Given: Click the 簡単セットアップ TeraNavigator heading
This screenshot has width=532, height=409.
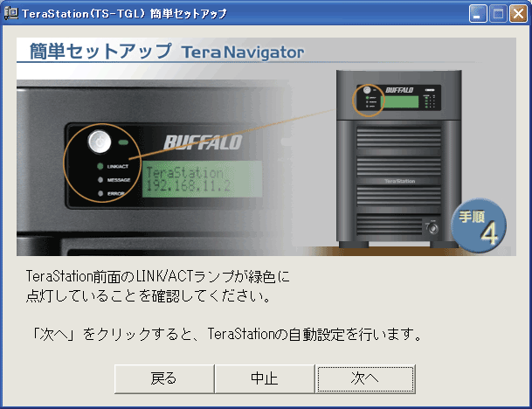Looking at the screenshot, I should (x=167, y=52).
